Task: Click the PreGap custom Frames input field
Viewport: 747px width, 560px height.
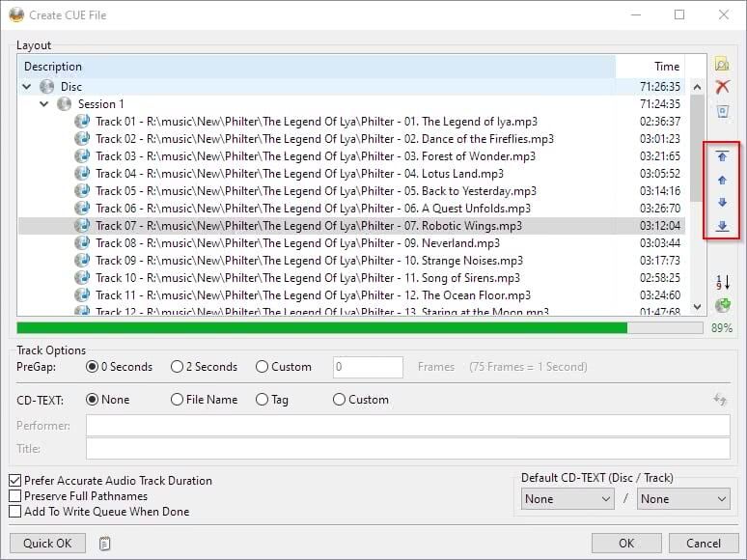Action: pos(368,367)
